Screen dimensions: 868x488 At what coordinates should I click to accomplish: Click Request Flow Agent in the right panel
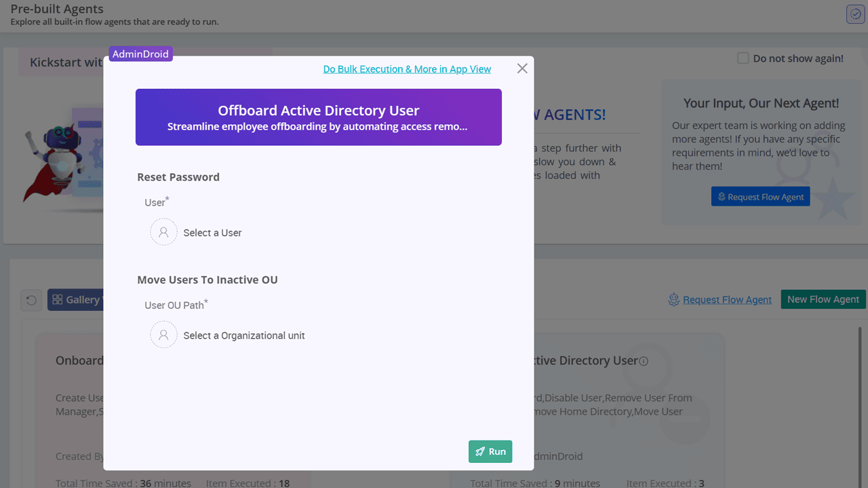point(760,196)
